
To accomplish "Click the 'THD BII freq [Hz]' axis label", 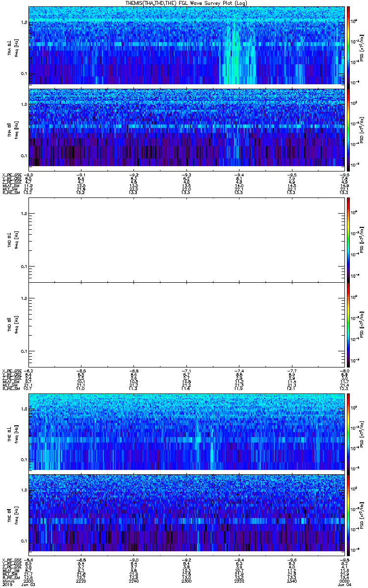I will [13, 325].
